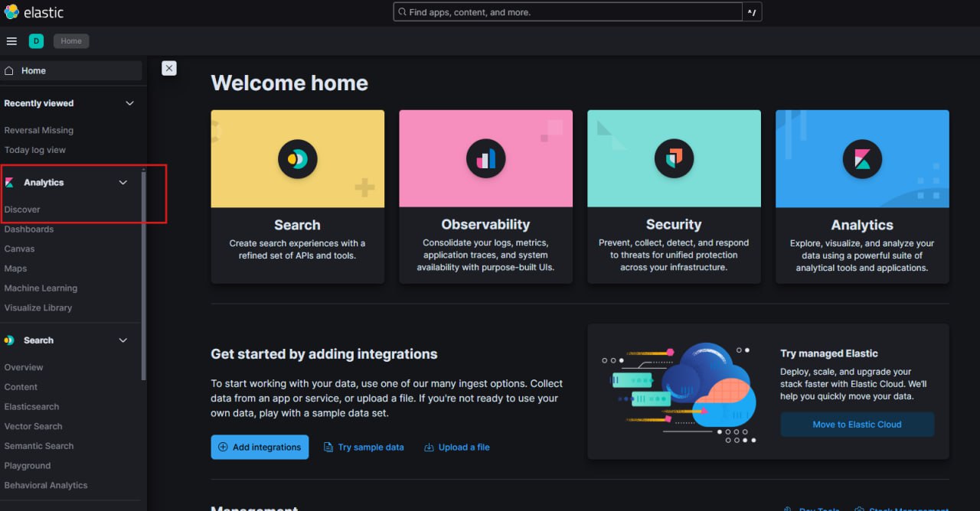Open Discover in the Analytics menu
Screen dimensions: 980x511
click(22, 210)
